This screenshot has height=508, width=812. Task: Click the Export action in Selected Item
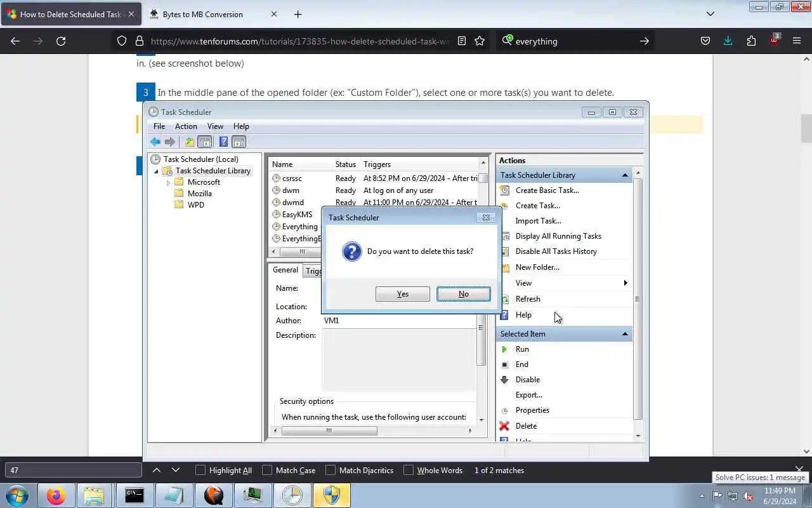pos(529,394)
